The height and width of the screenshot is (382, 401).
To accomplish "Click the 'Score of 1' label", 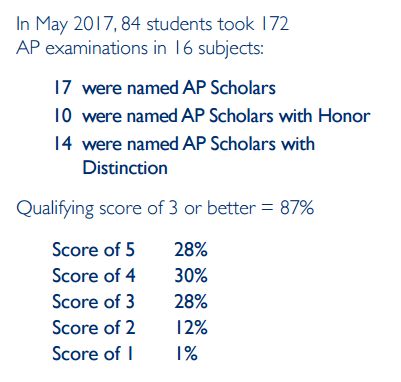I will [x=93, y=354].
